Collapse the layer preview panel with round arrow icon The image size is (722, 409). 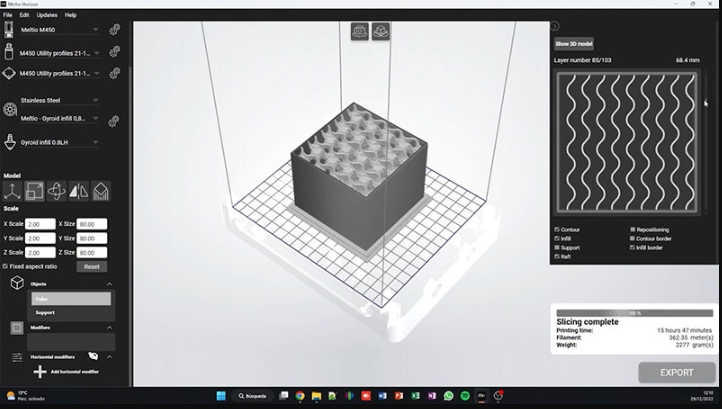555,26
